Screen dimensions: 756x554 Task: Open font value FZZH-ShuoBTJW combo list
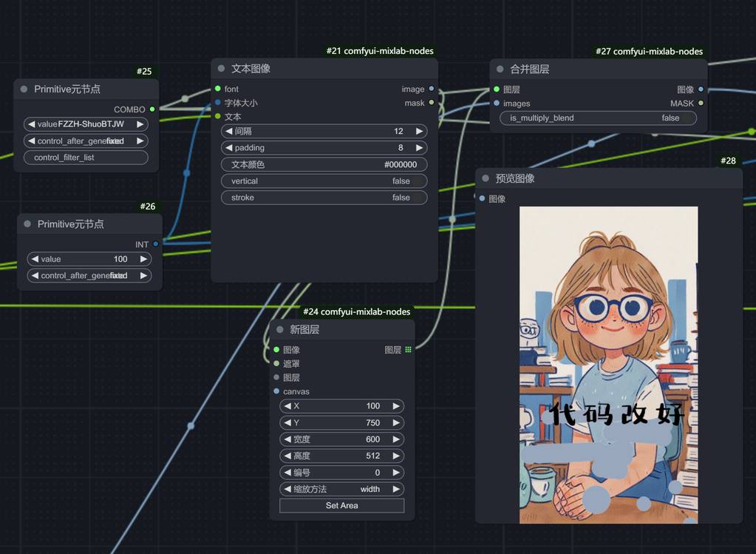coord(86,124)
